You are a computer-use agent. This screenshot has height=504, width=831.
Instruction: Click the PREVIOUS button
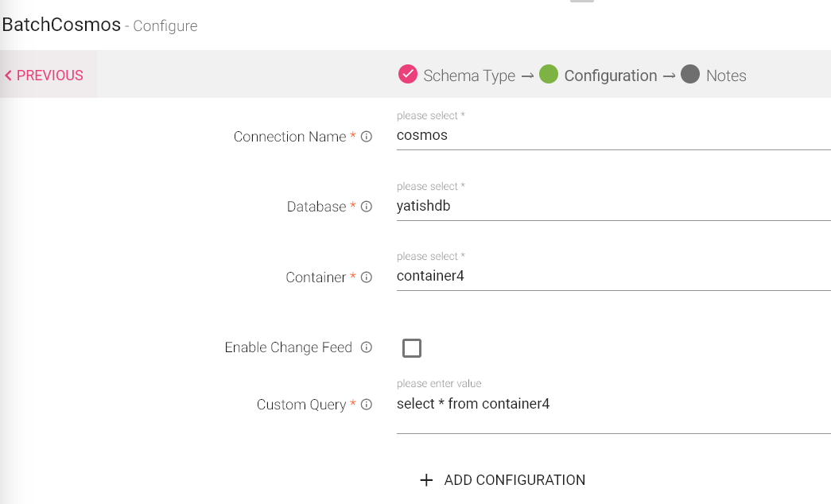[45, 76]
